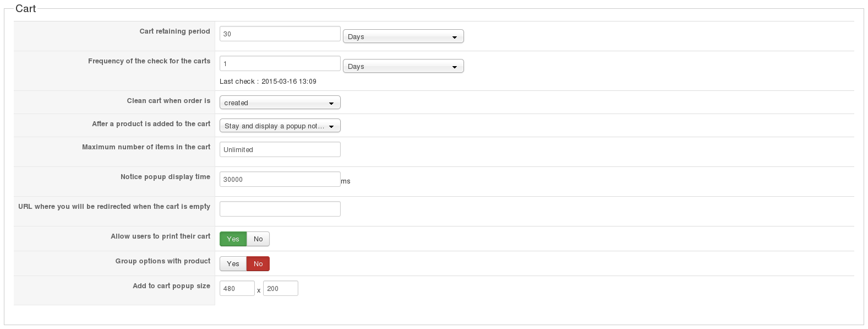Select No for Allow users to print cart
This screenshot has width=868, height=329.
coord(258,239)
